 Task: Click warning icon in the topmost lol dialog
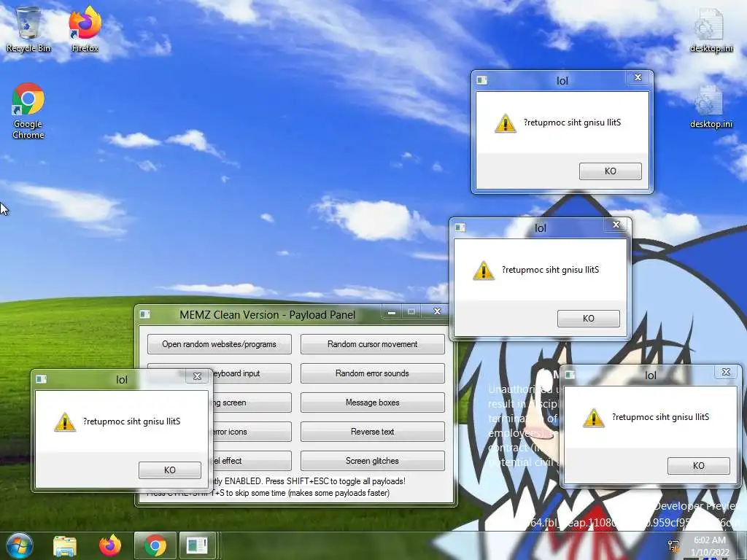(506, 122)
